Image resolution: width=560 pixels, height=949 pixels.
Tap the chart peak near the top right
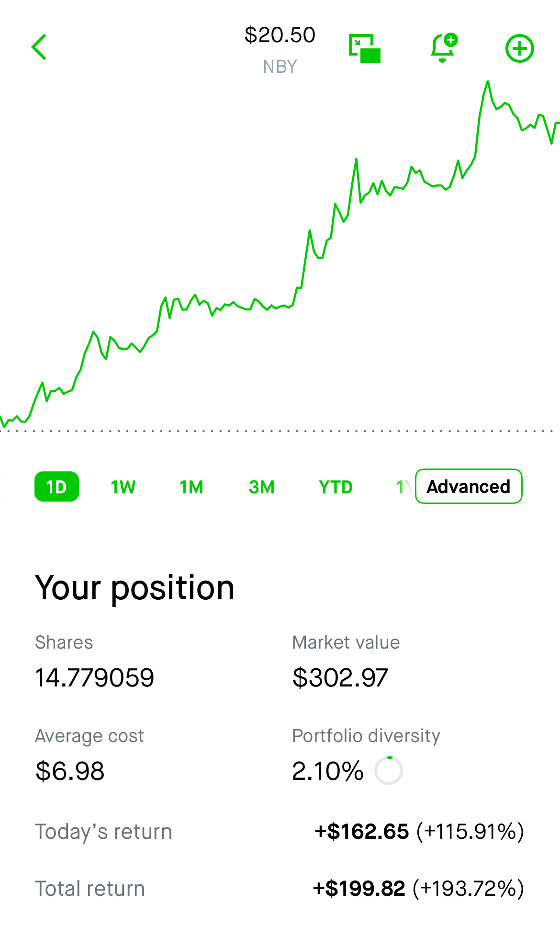pos(488,82)
